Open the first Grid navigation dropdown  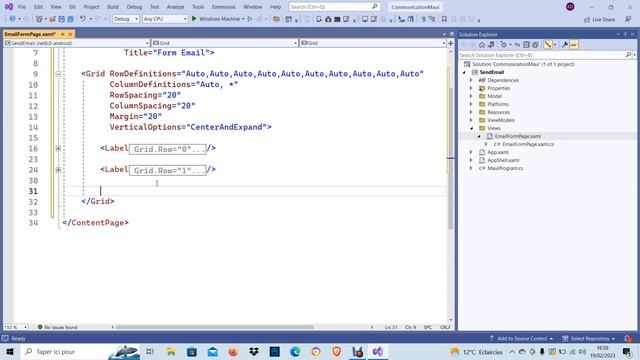click(x=224, y=43)
